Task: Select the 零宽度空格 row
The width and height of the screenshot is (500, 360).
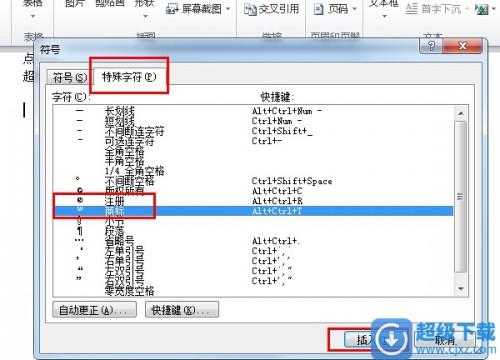Action: click(x=253, y=291)
